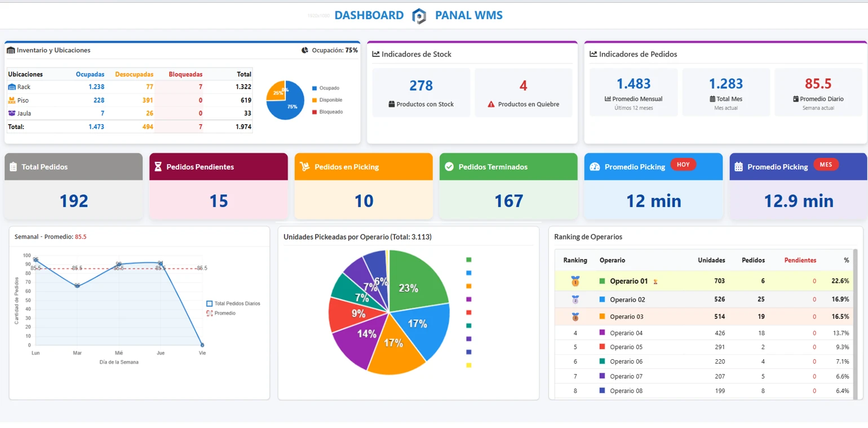This screenshot has width=868, height=428.
Task: Click the clipboard icon on Total Pedidos
Action: click(14, 167)
